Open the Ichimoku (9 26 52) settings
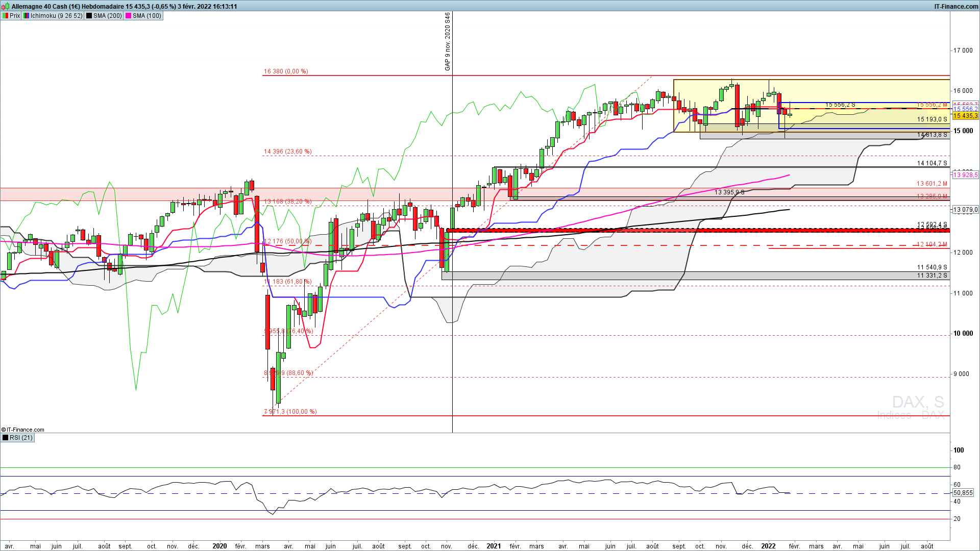980x551 pixels. [53, 16]
